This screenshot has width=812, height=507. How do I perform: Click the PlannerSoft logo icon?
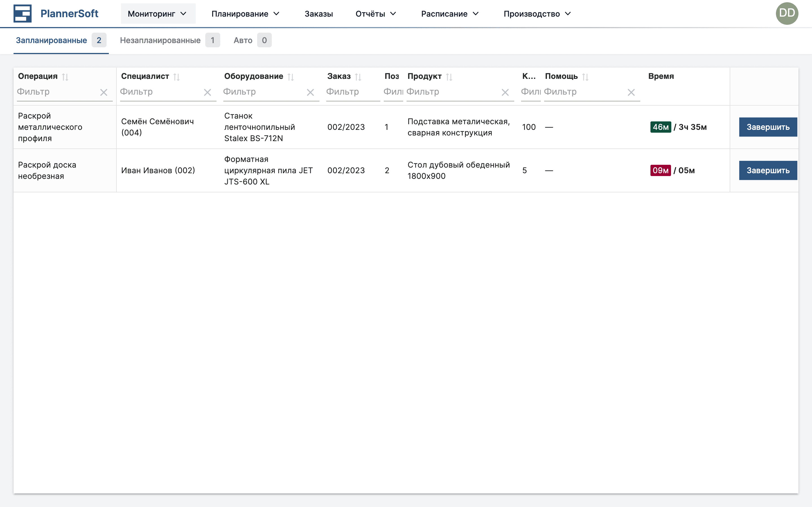pyautogui.click(x=22, y=14)
